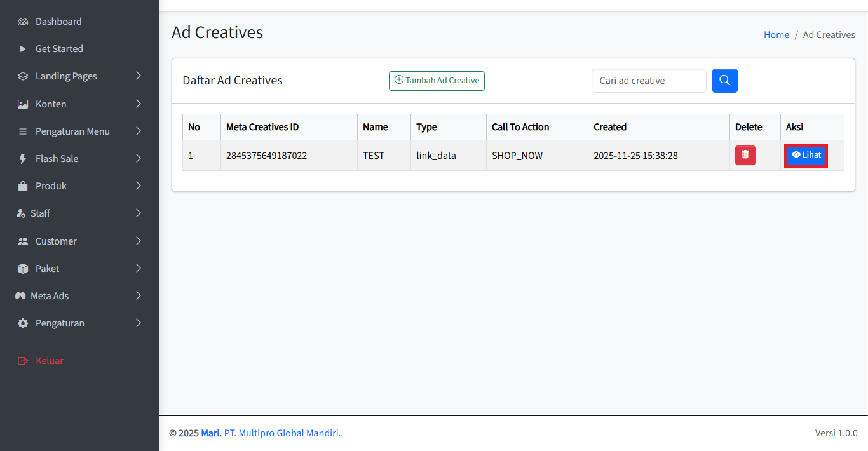Focus the Cari ad creative search field
The height and width of the screenshot is (451, 868).
pyautogui.click(x=648, y=81)
